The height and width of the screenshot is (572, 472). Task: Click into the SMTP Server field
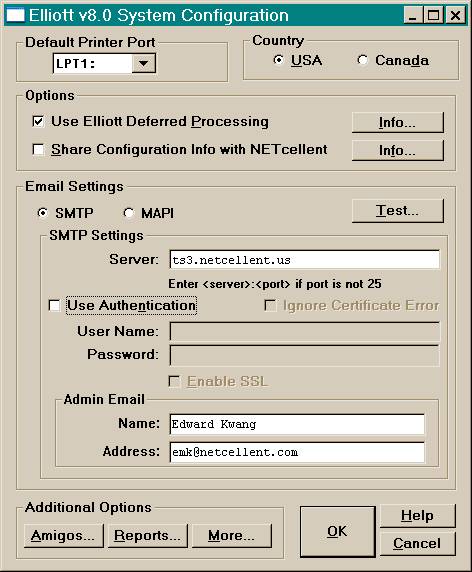click(x=305, y=260)
